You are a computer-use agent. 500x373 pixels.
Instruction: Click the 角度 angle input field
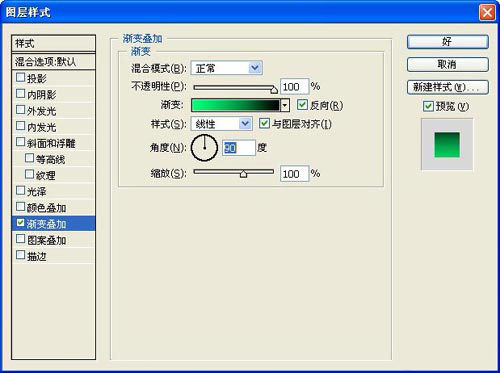[239, 148]
